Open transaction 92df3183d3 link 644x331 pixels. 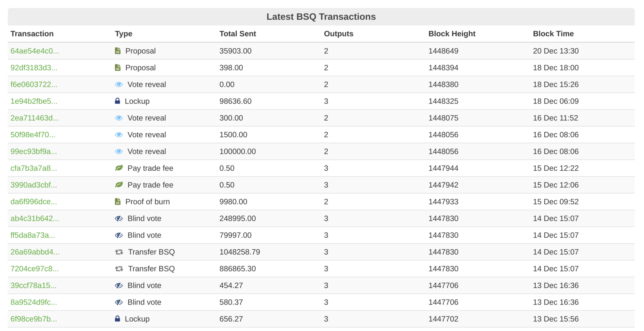[34, 68]
